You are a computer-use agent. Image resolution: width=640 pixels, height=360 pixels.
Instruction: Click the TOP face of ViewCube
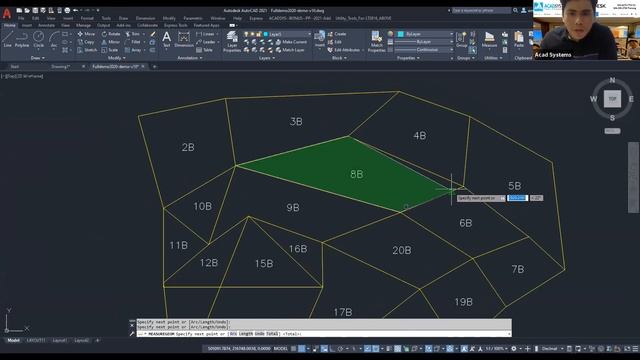point(612,99)
